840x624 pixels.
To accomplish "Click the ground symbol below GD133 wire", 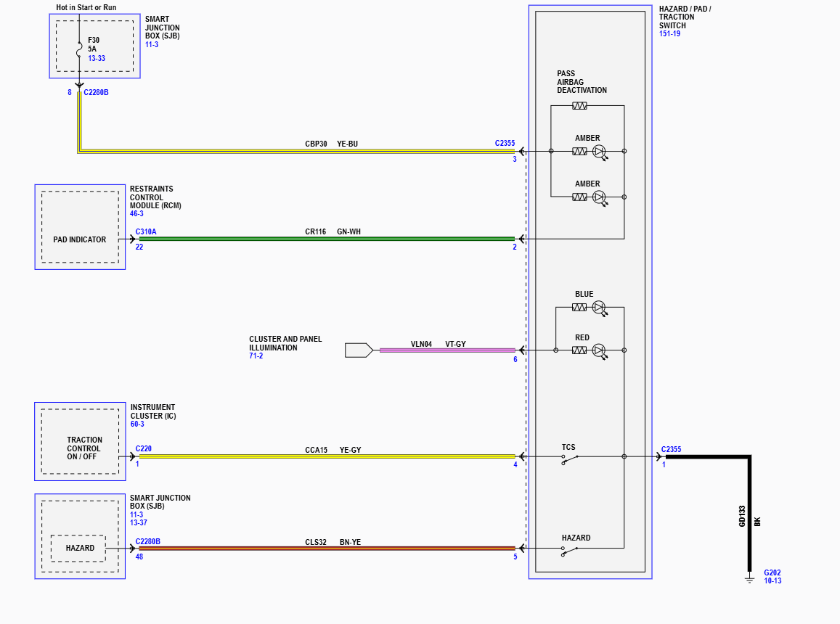I will pos(750,578).
